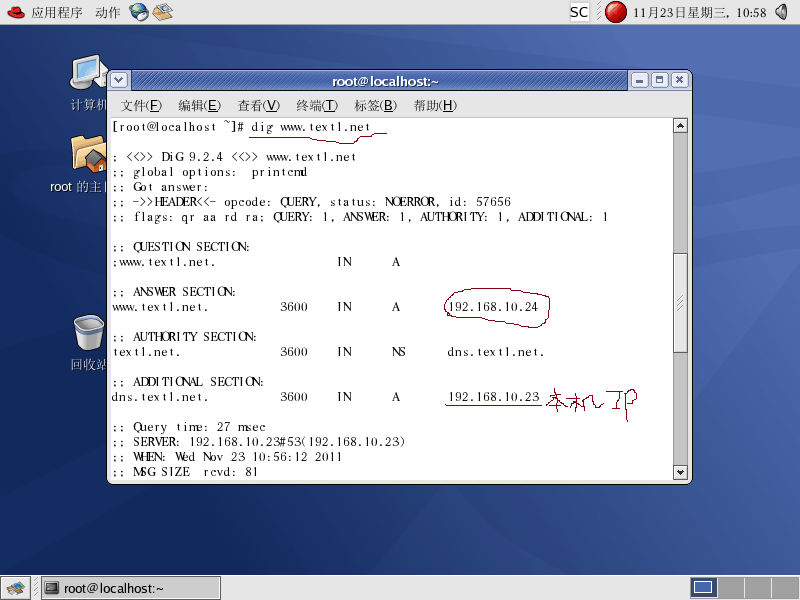Open the terminal window menu arrow button
Screen dimensions: 800x600
coord(119,80)
